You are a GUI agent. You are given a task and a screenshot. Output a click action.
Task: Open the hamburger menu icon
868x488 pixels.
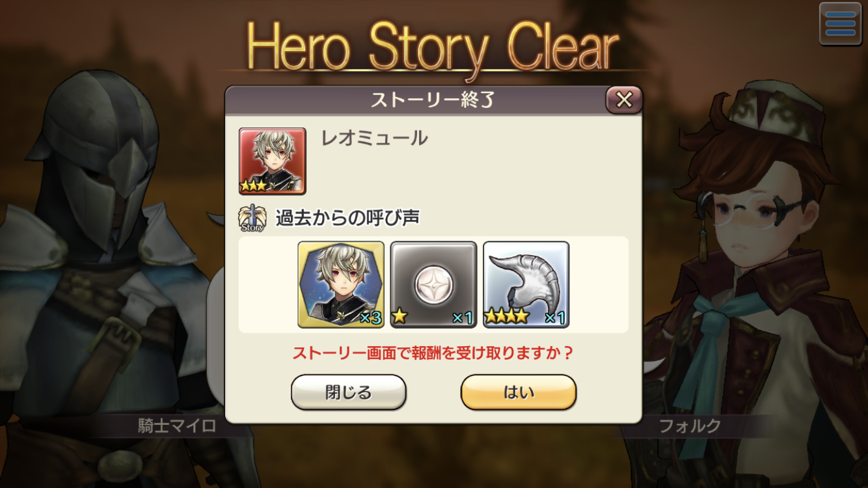coord(841,24)
